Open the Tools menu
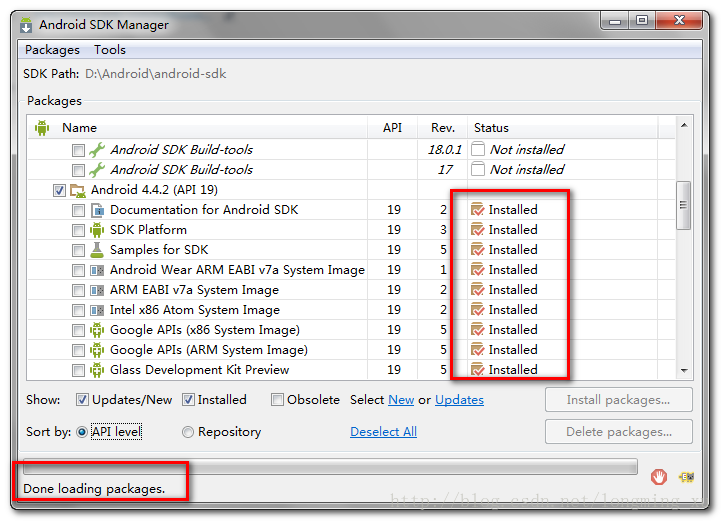This screenshot has height=521, width=721. (110, 50)
